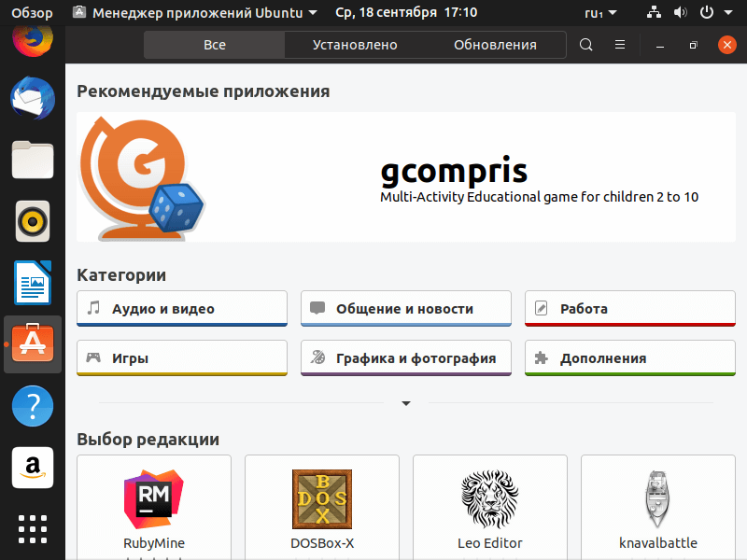Viewport: 747px width, 560px height.
Task: Launch Thunderbird mail from the dock
Action: pos(33,98)
